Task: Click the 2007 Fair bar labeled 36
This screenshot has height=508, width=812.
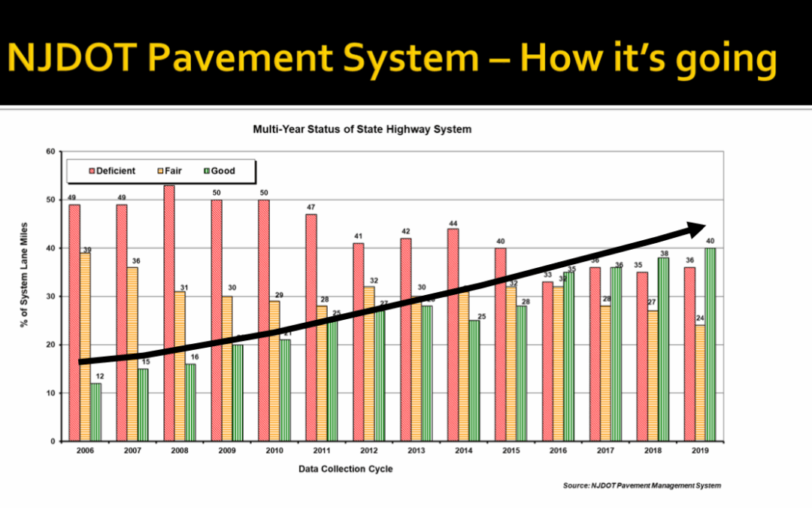Action: point(132,354)
